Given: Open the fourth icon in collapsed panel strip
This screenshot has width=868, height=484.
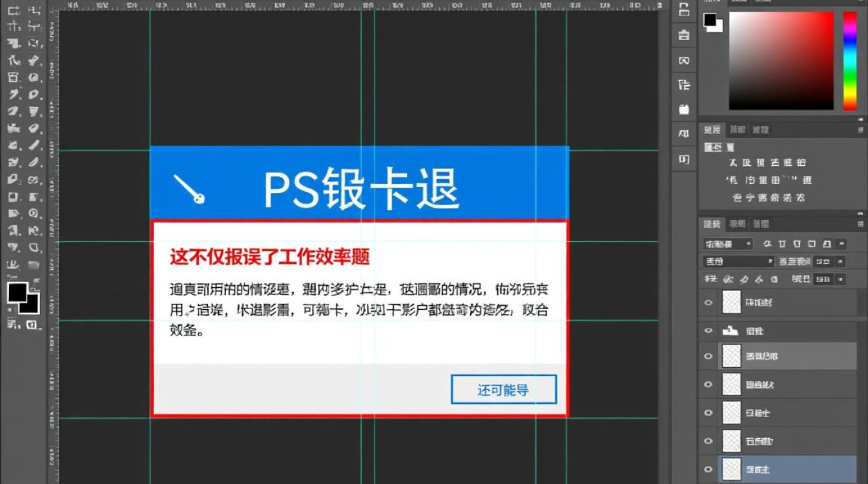Looking at the screenshot, I should click(684, 85).
